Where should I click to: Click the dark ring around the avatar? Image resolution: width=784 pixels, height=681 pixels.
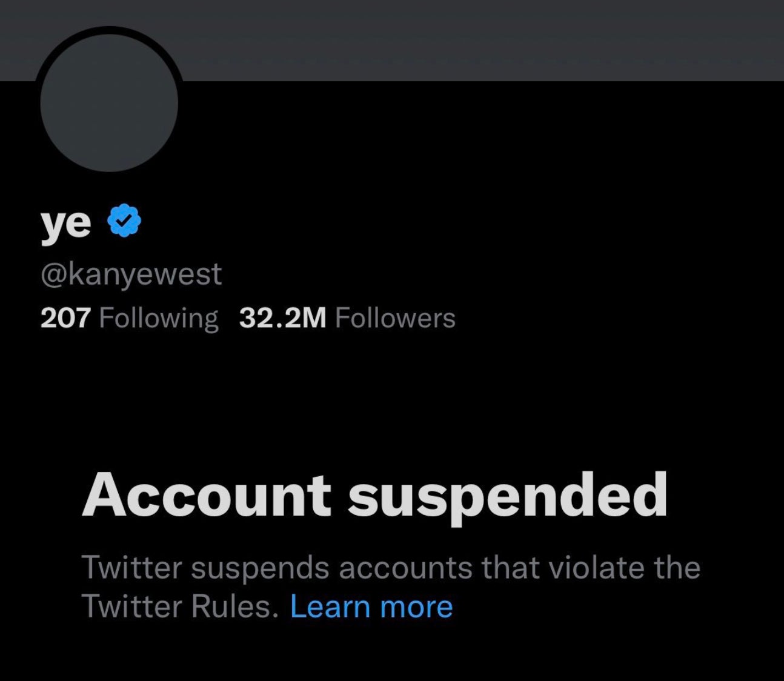[x=109, y=30]
